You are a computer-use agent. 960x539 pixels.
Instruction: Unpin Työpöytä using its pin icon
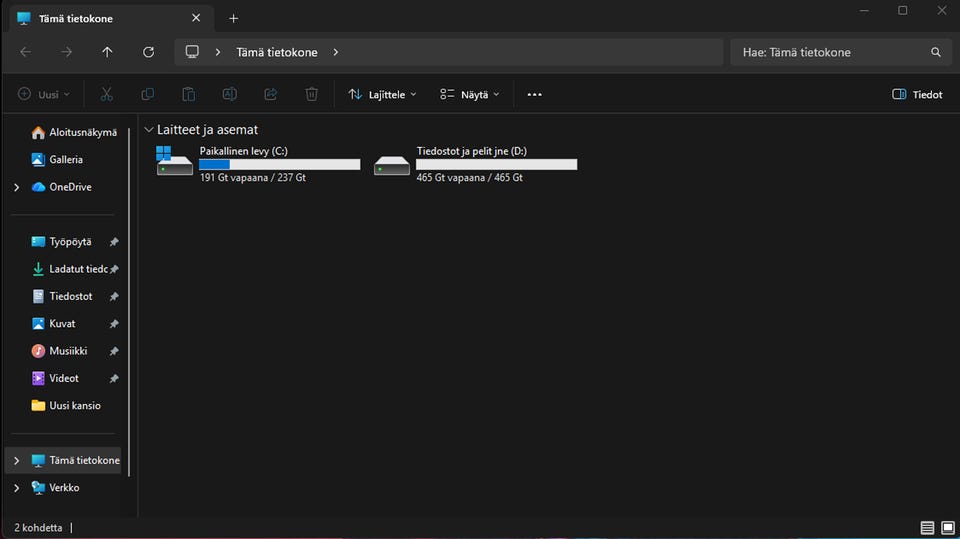pos(114,242)
